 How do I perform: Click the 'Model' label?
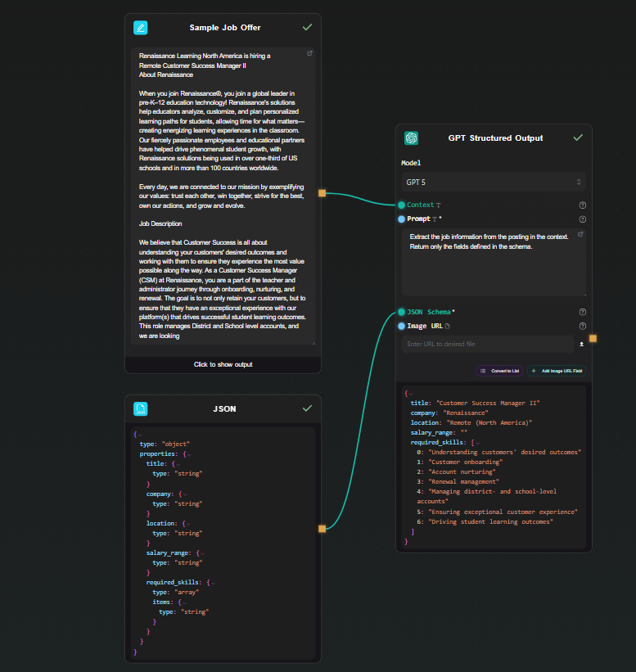tap(411, 163)
